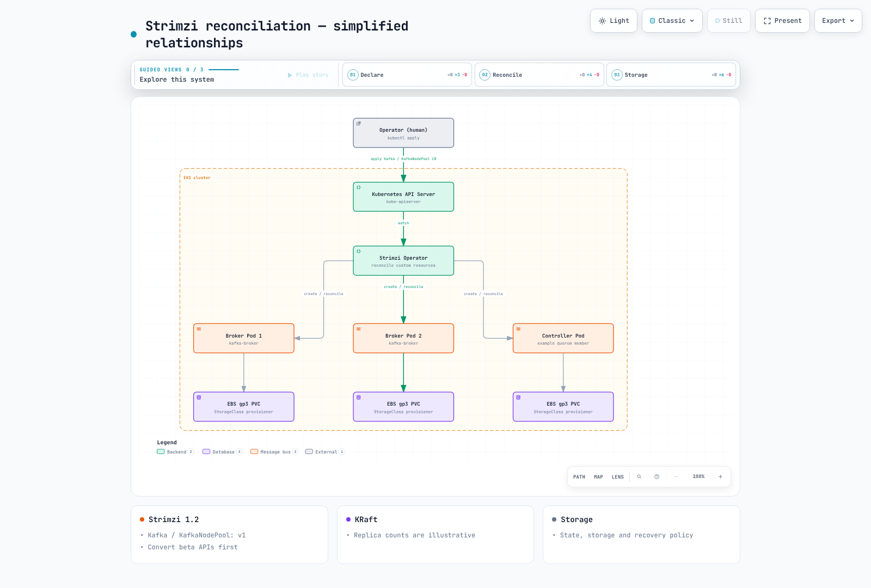Click the external icon on Operator (human) node
This screenshot has height=588, width=871.
click(359, 124)
